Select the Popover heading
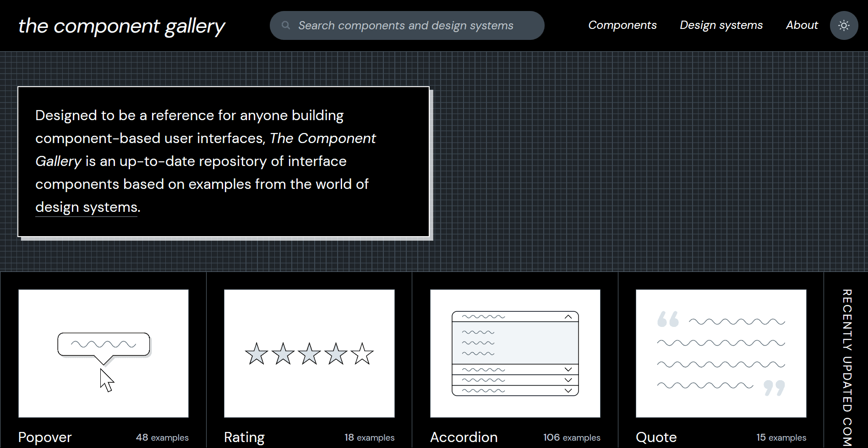The width and height of the screenshot is (868, 448). pyautogui.click(x=44, y=437)
